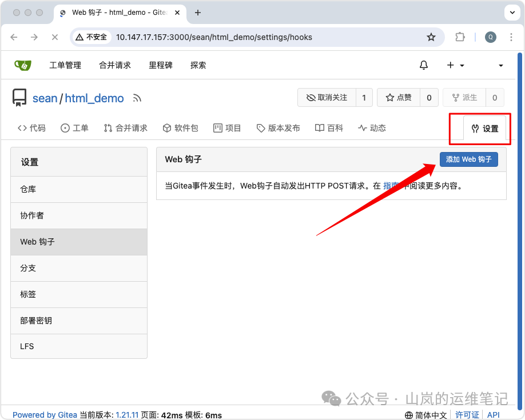525x420 pixels.
Task: Open the + create new dropdown
Action: 454,65
